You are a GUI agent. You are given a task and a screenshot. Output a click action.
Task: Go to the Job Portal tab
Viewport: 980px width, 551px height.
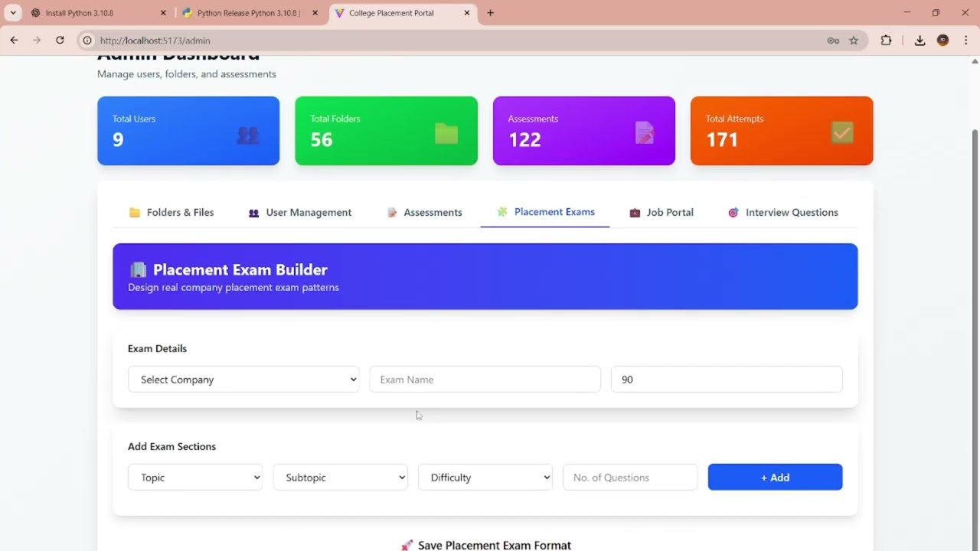pyautogui.click(x=661, y=213)
